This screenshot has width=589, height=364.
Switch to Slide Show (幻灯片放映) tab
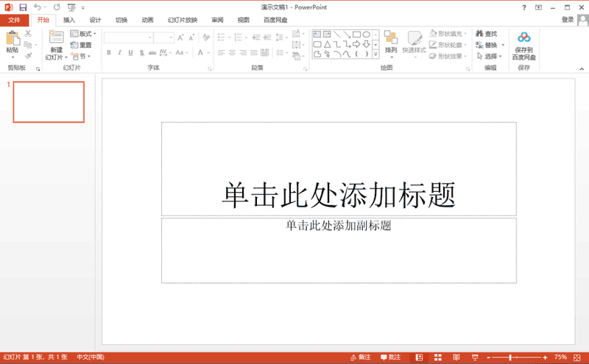click(183, 20)
